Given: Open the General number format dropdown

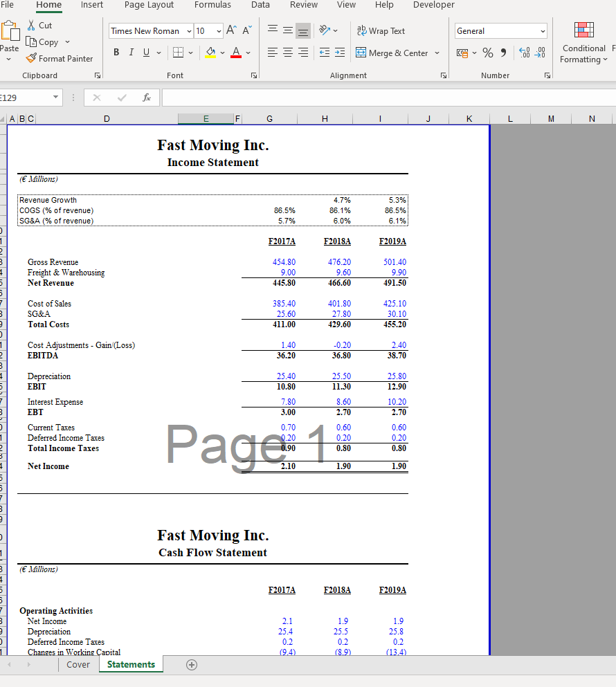Looking at the screenshot, I should pos(543,31).
